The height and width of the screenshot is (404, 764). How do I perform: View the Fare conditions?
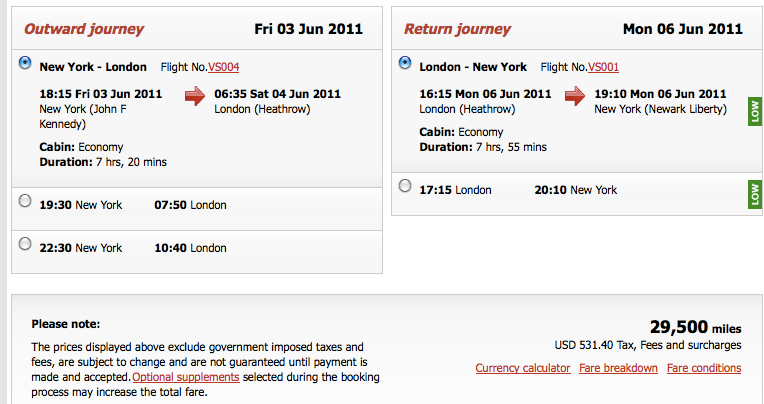coord(704,368)
